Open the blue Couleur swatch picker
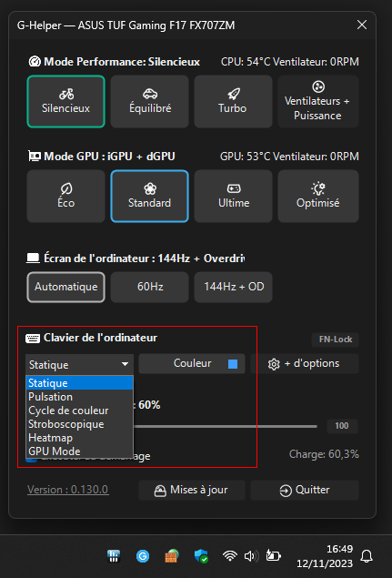Screen dimensions: 392x578 (x=233, y=364)
